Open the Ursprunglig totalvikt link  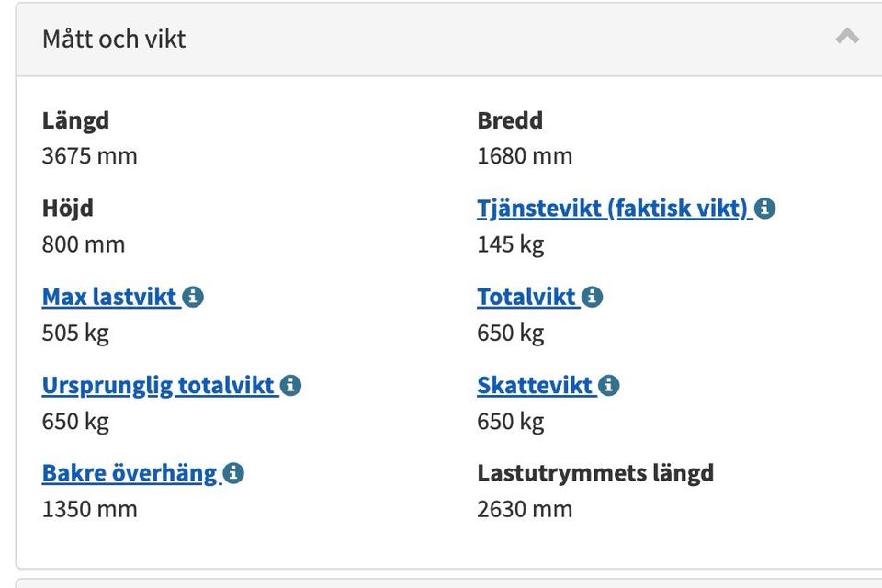159,385
